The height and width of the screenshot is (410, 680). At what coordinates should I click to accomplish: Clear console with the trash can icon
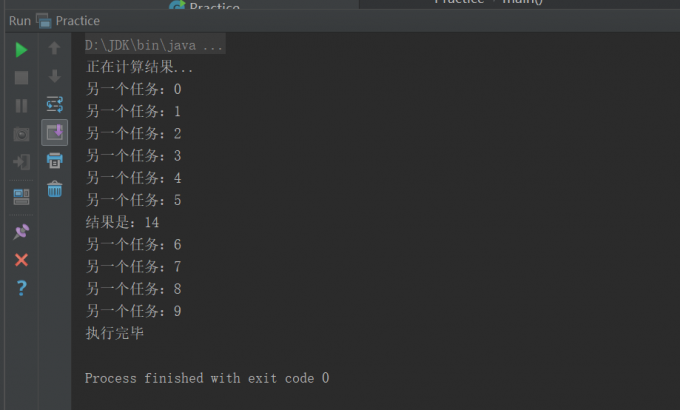pyautogui.click(x=55, y=188)
